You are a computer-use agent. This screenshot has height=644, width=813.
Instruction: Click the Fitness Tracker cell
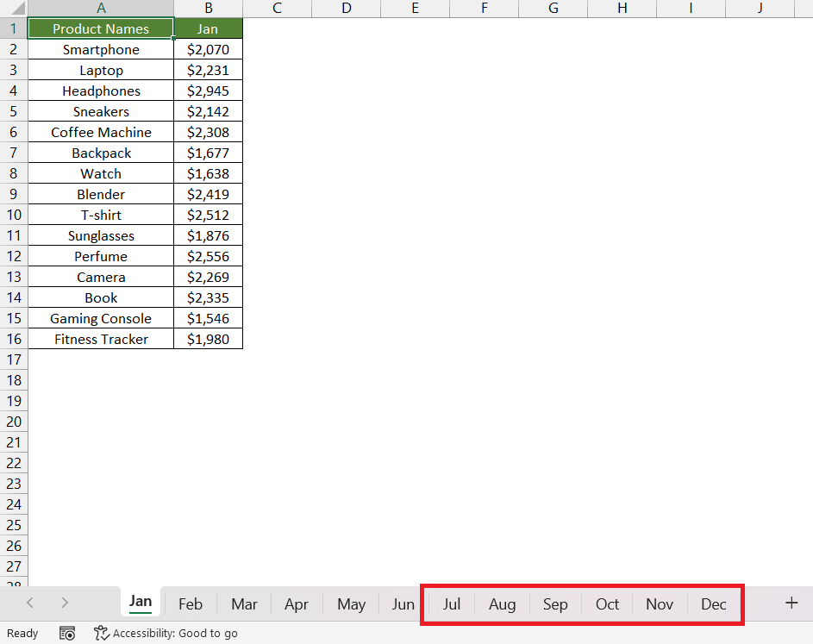pyautogui.click(x=101, y=339)
